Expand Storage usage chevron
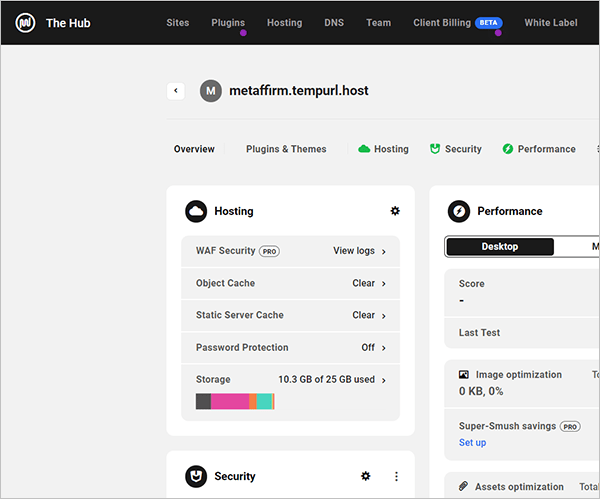Screen dimensions: 600x499 (x=383, y=380)
